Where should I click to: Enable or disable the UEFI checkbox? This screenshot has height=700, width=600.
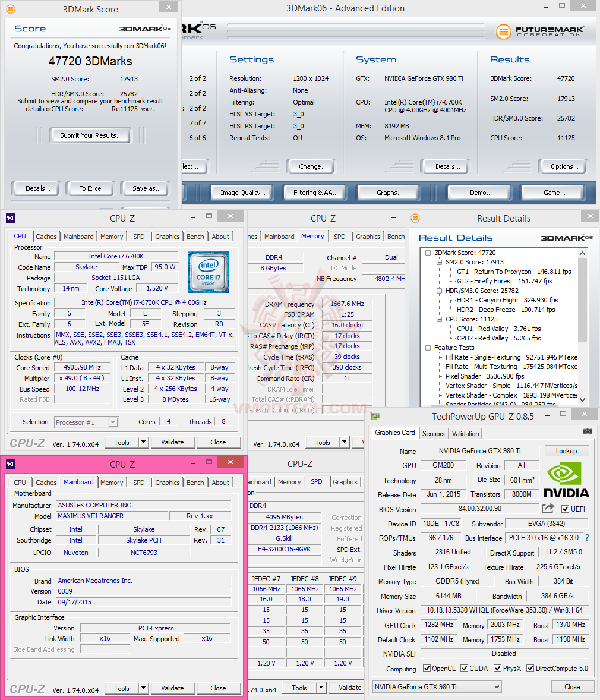coord(565,509)
